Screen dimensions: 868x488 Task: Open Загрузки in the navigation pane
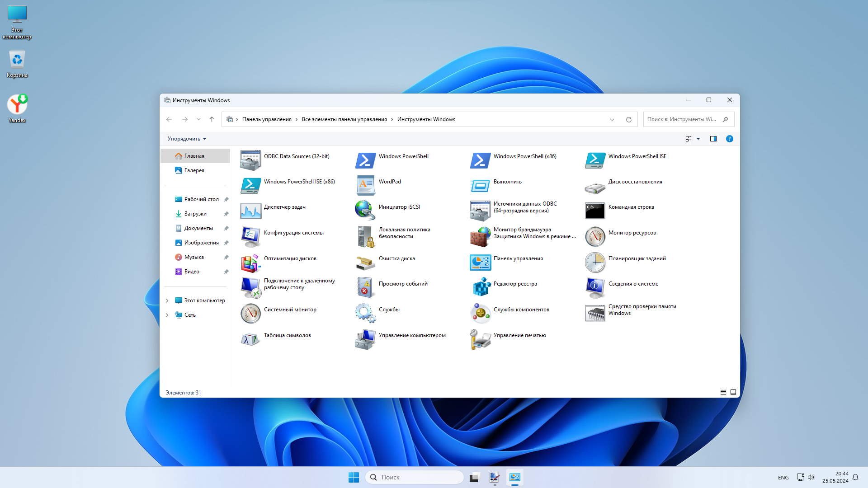click(195, 214)
